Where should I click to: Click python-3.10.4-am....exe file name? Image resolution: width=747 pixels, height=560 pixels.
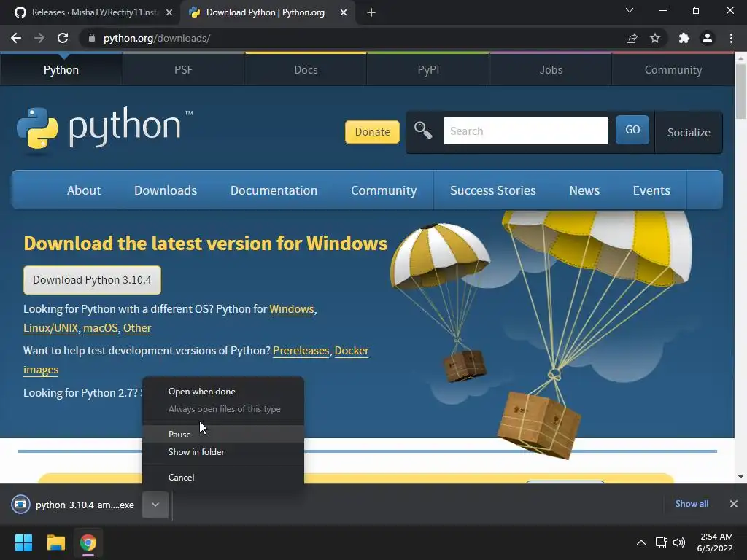85,505
